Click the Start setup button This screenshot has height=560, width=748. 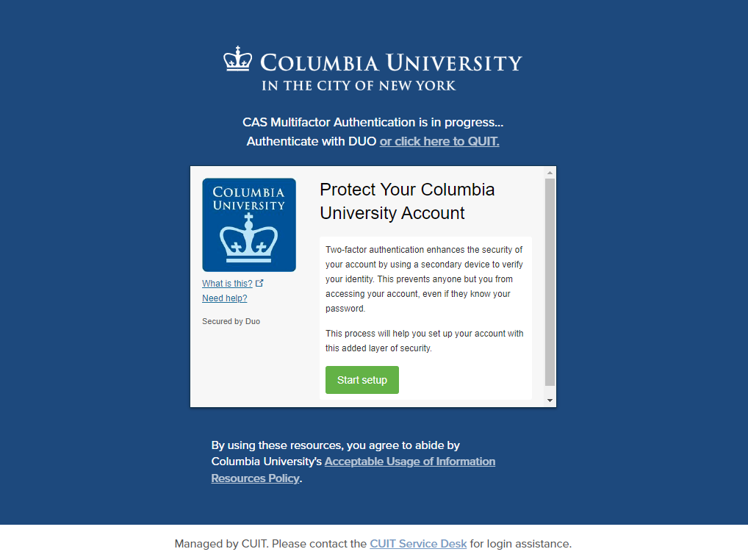click(362, 380)
